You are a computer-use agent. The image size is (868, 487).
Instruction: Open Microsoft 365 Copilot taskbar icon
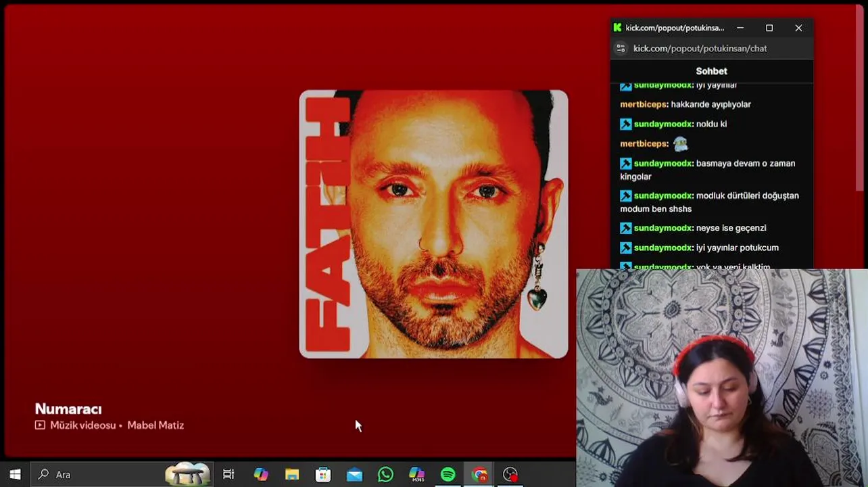417,475
